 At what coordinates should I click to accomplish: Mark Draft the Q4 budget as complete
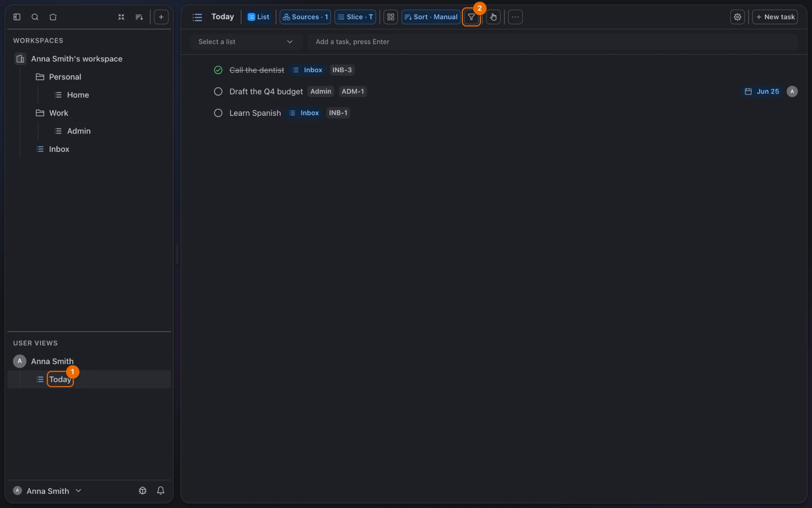218,91
